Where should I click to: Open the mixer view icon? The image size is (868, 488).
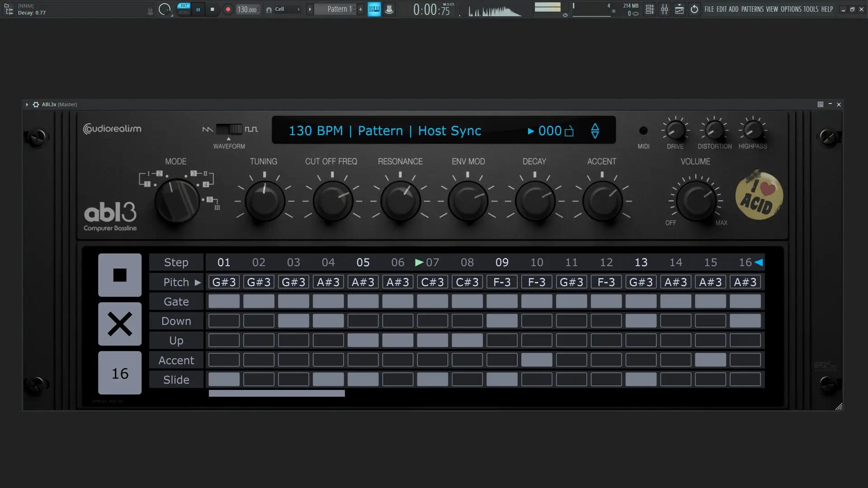[x=665, y=9]
